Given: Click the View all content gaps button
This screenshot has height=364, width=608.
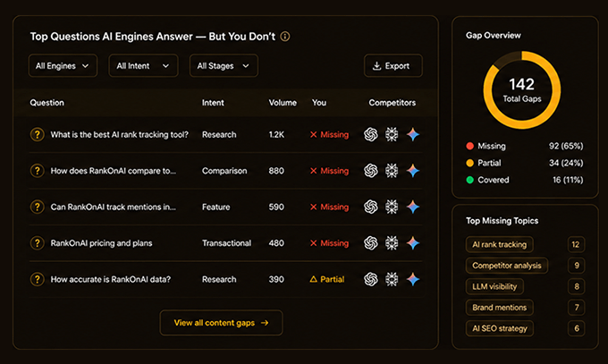Looking at the screenshot, I should pyautogui.click(x=221, y=323).
